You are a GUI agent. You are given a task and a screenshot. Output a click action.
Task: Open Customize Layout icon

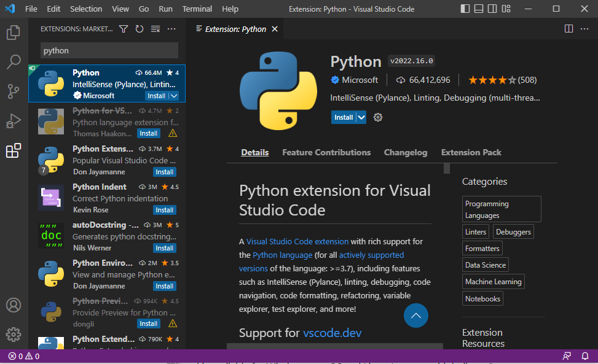click(506, 9)
